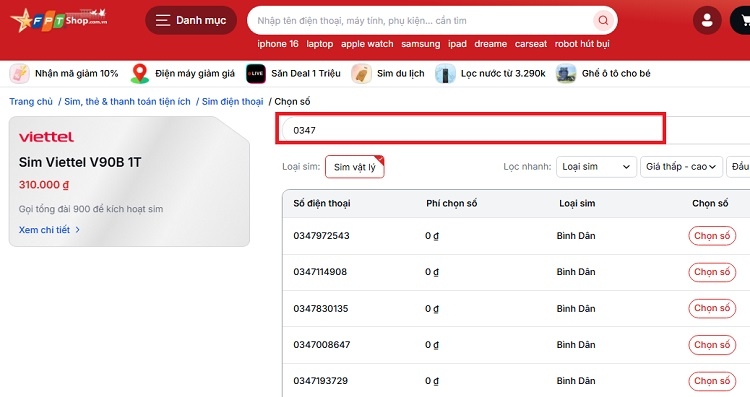Screen dimensions: 750x397
Task: Open the Danh mục category menu
Action: coord(191,21)
